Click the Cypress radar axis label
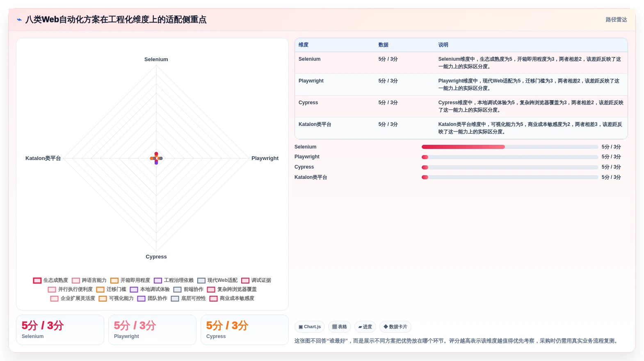The height and width of the screenshot is (361, 644). coord(156,257)
